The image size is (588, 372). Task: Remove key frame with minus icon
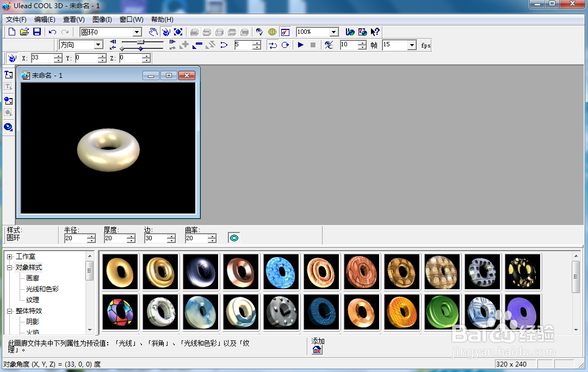(x=197, y=45)
